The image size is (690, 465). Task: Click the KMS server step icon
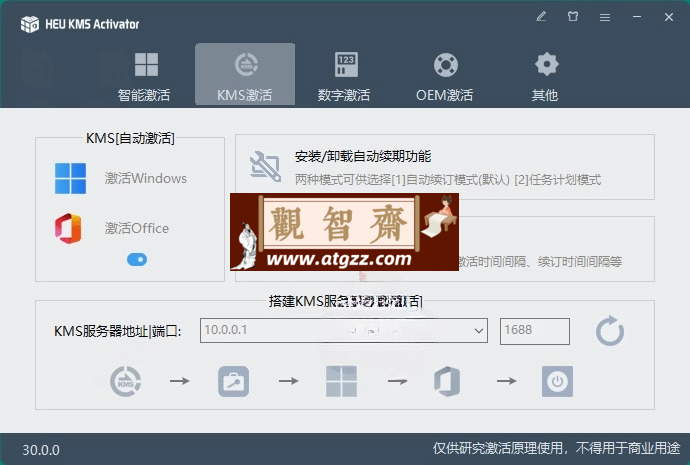click(125, 381)
